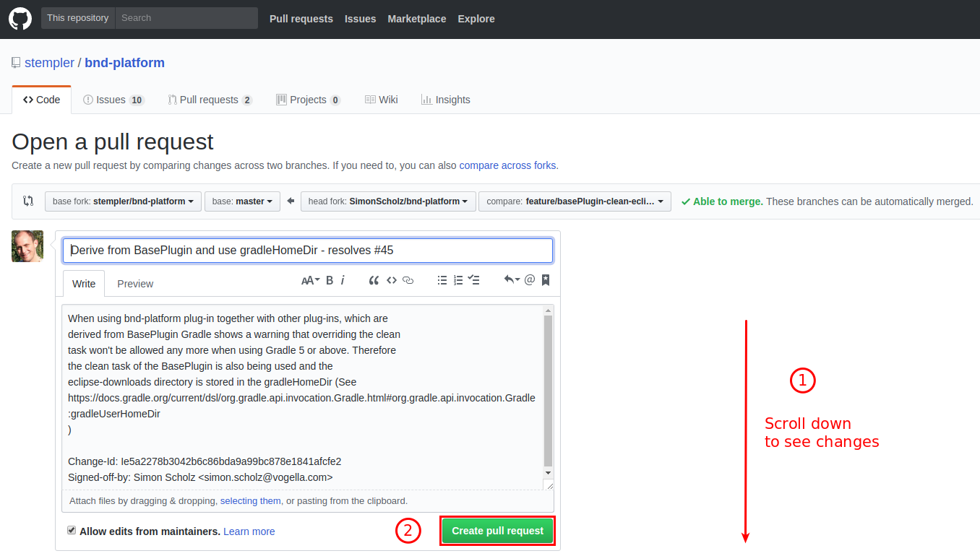
Task: Click the Issues count badge 10
Action: (137, 100)
